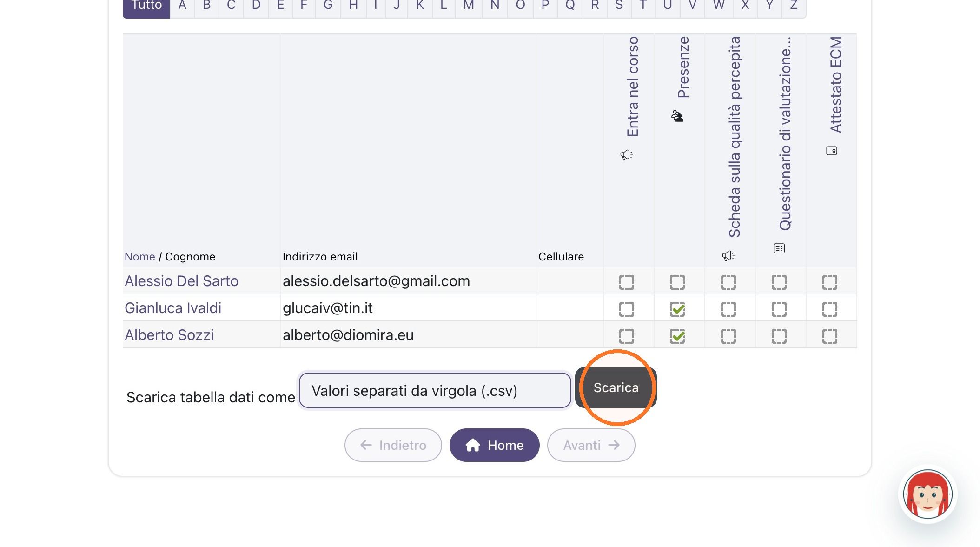Toggle Attestato ECM checkbox for Alberto Sozzi
This screenshot has width=980, height=547.
(x=830, y=336)
